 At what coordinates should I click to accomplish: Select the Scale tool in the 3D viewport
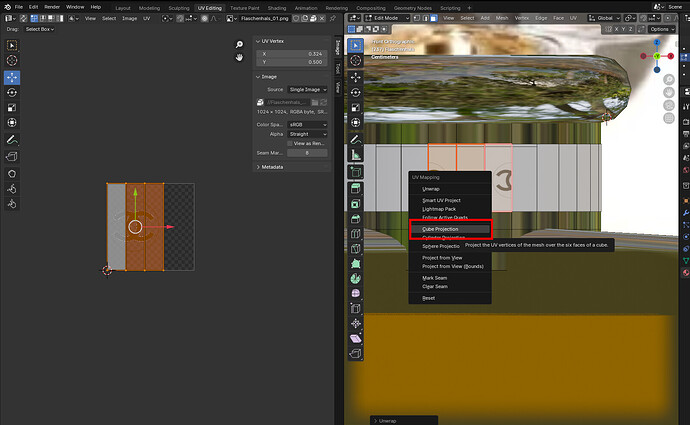pyautogui.click(x=356, y=107)
